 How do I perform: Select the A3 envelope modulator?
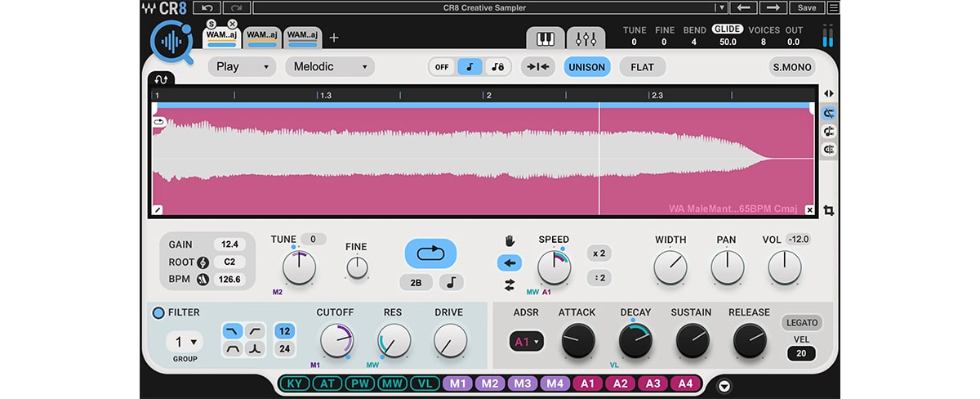[653, 383]
